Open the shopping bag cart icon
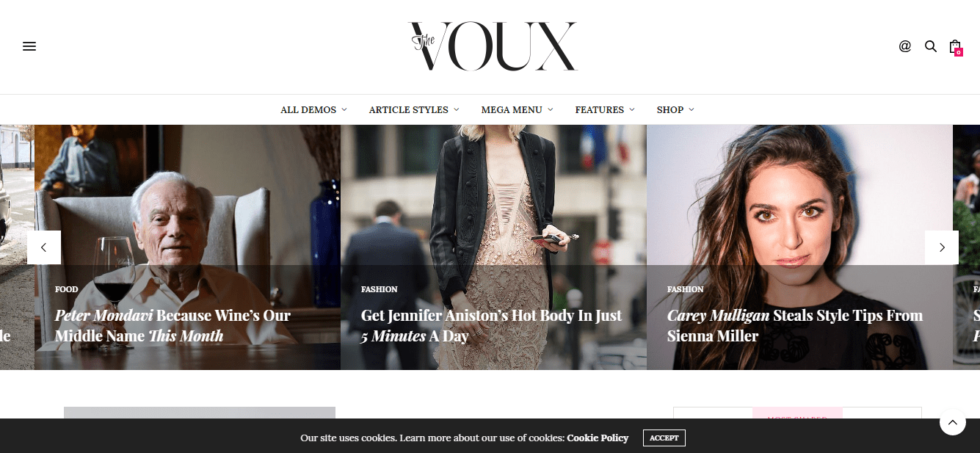980x453 pixels. pyautogui.click(x=955, y=47)
